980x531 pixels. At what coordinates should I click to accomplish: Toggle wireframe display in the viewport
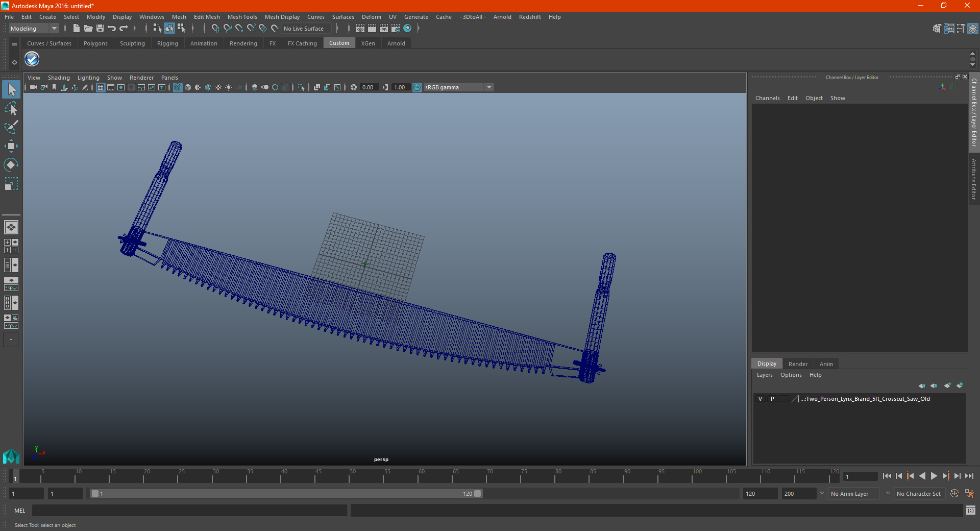click(178, 87)
